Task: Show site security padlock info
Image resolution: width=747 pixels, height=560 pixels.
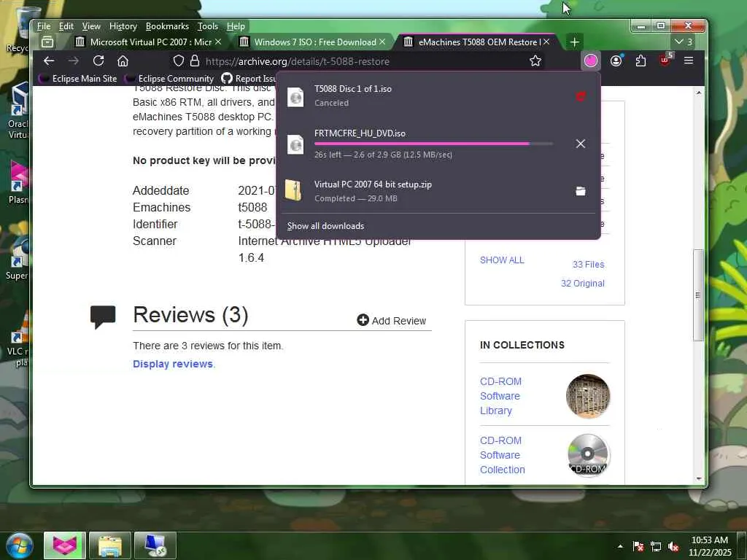Action: click(194, 61)
